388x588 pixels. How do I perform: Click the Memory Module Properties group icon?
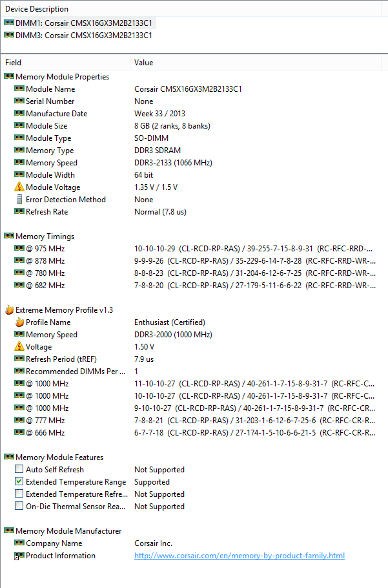pos(9,76)
